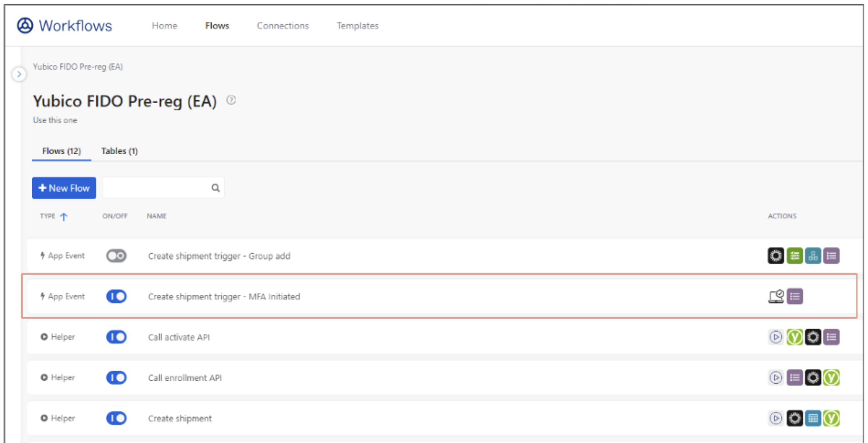Click the Yubico FIDO Pre-reg (EA) breadcrumb
This screenshot has height=443, width=868.
point(78,67)
